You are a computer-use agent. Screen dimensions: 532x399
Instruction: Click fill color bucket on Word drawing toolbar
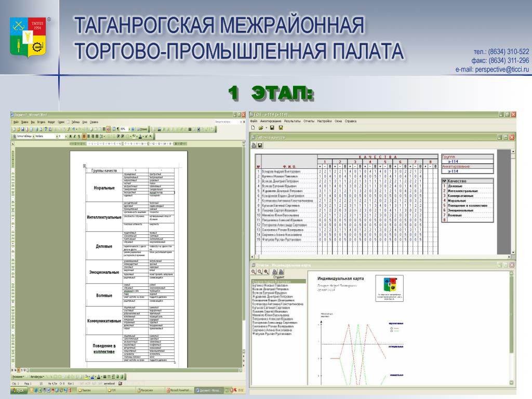tap(87, 377)
